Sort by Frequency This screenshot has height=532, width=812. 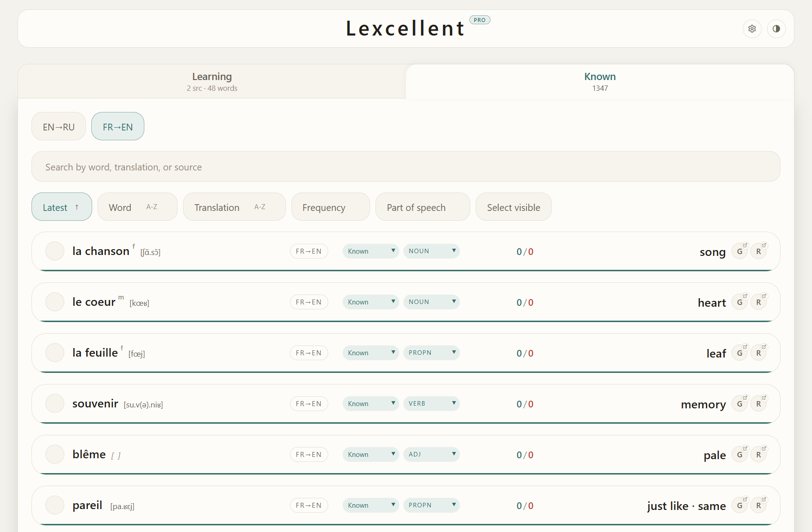click(x=330, y=207)
